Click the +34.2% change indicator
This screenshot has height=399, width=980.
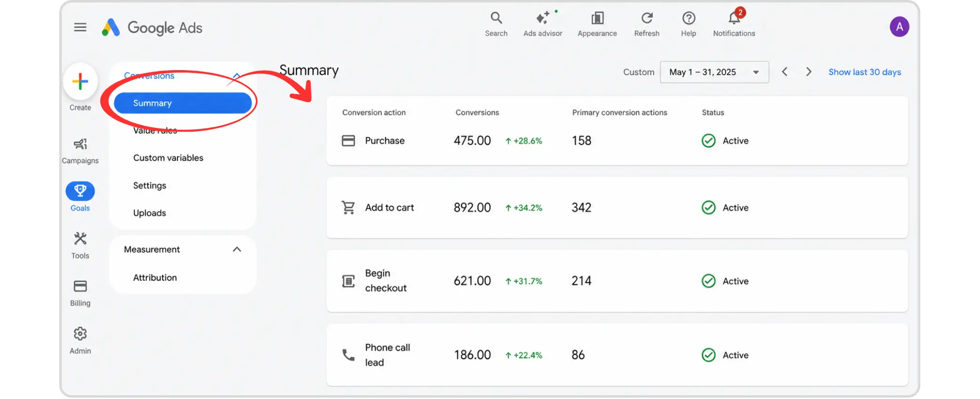(x=524, y=208)
